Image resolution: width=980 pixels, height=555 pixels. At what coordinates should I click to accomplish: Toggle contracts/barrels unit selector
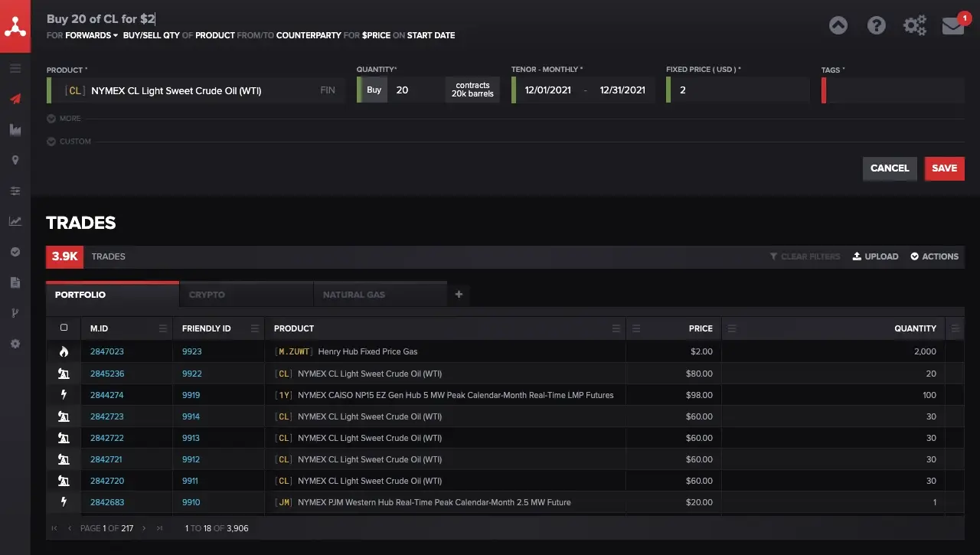pyautogui.click(x=472, y=90)
